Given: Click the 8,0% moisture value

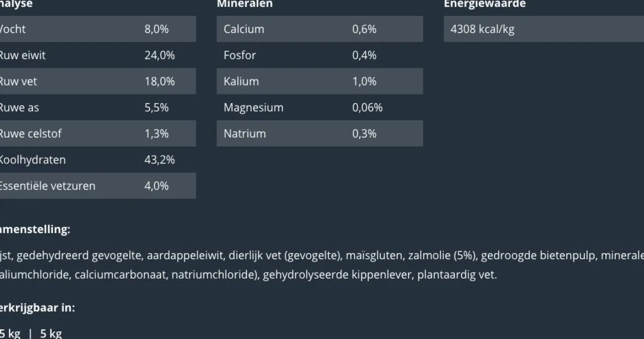Looking at the screenshot, I should pyautogui.click(x=156, y=29).
